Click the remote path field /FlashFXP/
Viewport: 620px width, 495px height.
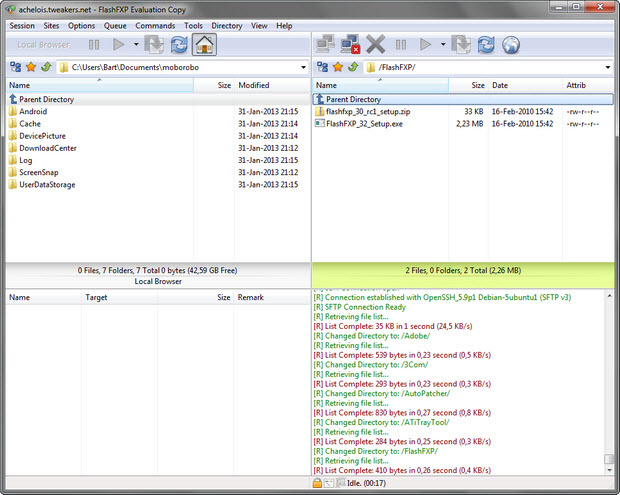tap(489, 67)
